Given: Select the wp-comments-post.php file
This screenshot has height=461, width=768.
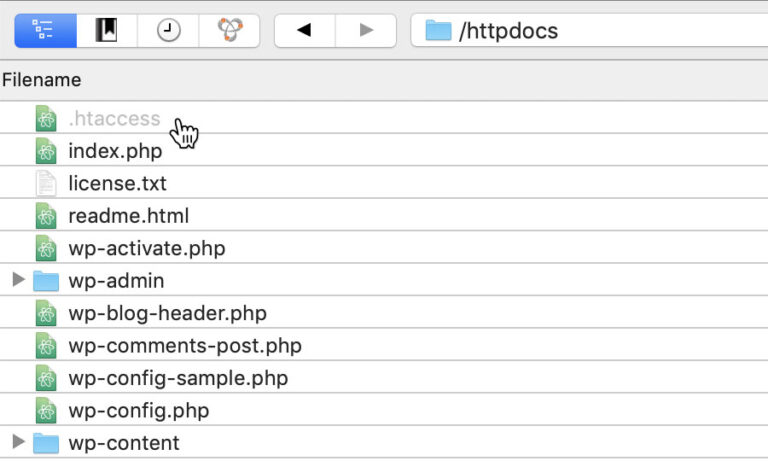Looking at the screenshot, I should coord(384,345).
